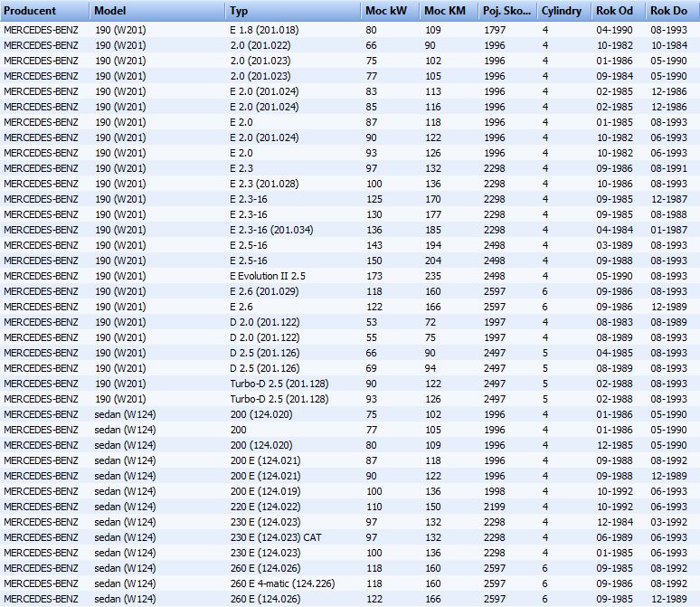Image resolution: width=700 pixels, height=607 pixels.
Task: Click the Rok Od date 06-1989
Action: pos(614,537)
